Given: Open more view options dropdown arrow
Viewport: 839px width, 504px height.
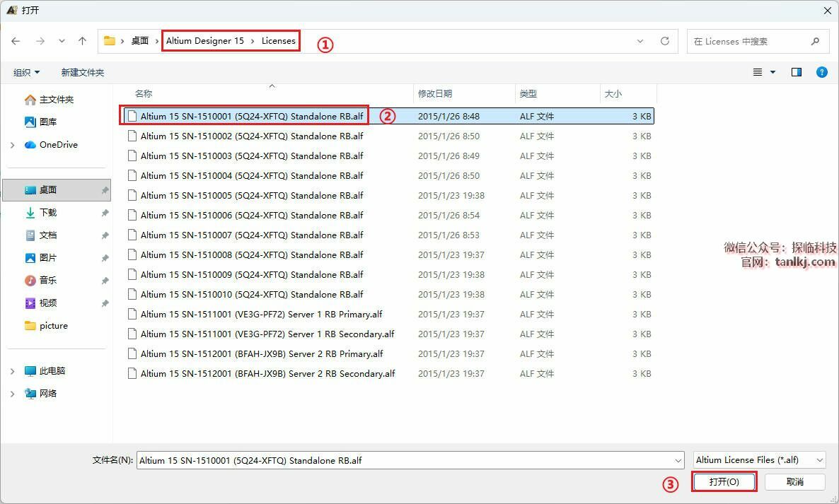Looking at the screenshot, I should (773, 72).
